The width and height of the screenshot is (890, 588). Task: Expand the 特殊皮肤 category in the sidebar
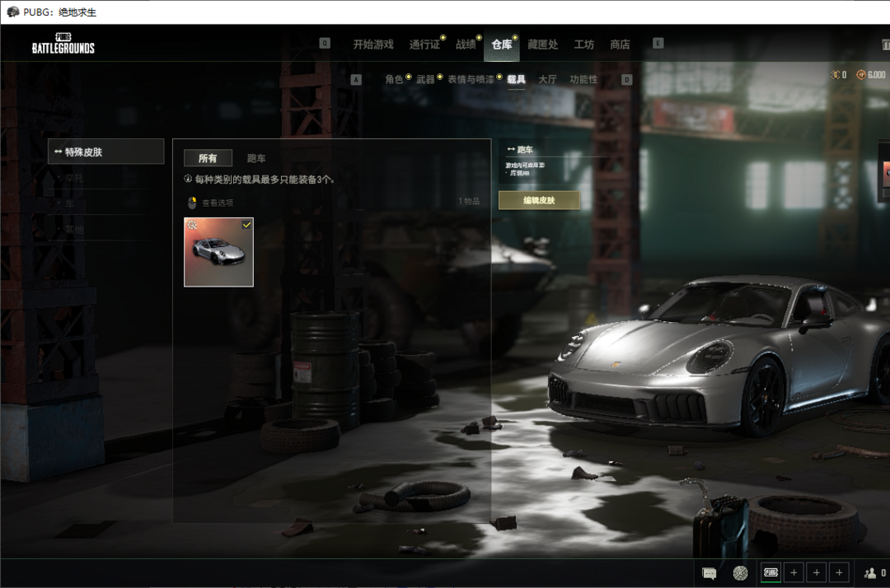(106, 152)
